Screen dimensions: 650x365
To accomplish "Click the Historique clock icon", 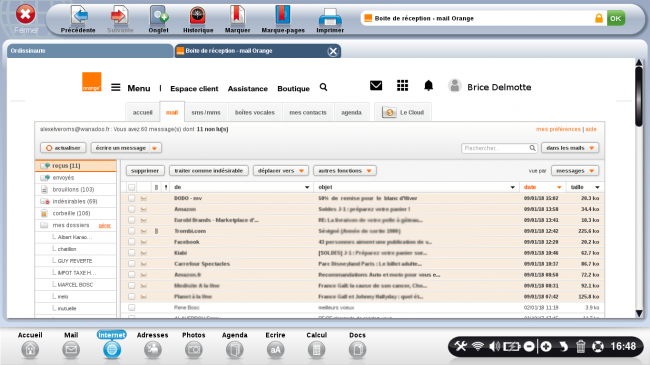I will pos(197,15).
